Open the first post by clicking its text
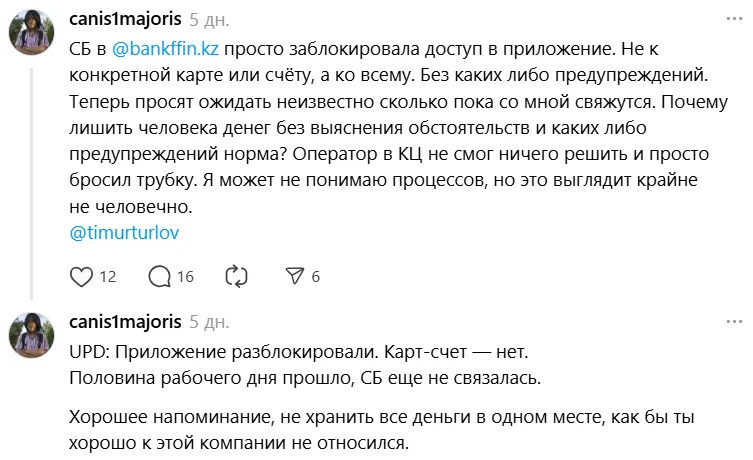Screen dimensions: 753x460 [x=400, y=128]
